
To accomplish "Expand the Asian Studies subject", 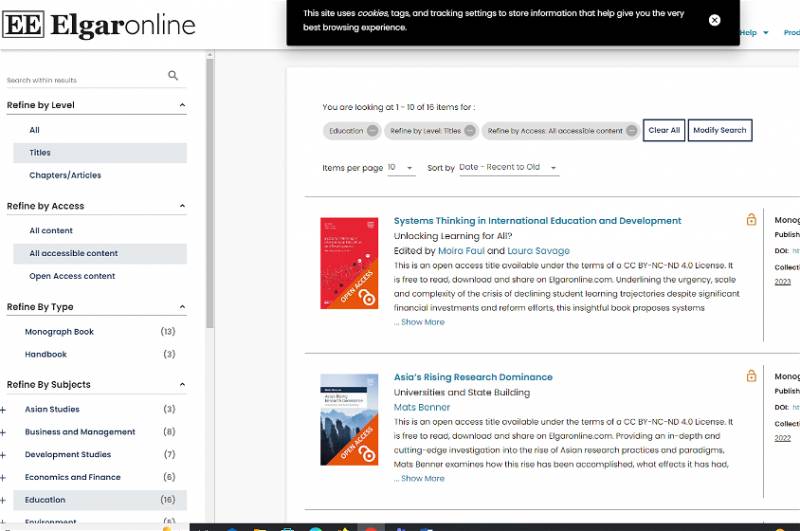I will 4,409.
